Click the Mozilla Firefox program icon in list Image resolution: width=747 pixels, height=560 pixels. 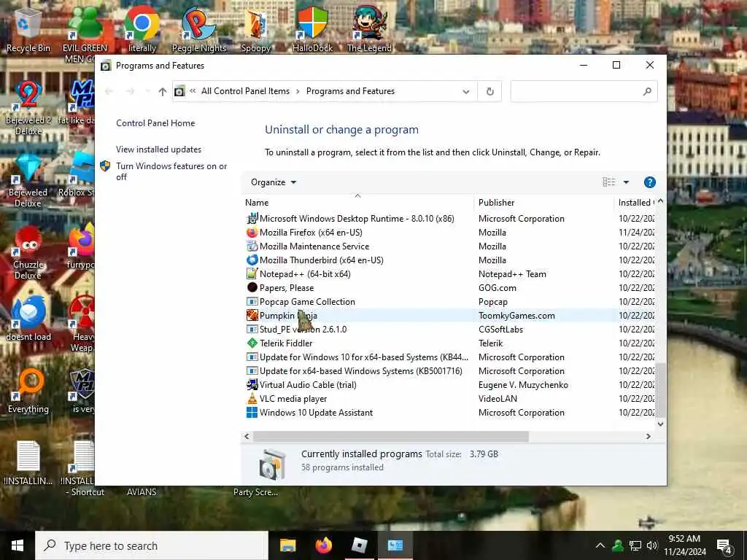252,233
